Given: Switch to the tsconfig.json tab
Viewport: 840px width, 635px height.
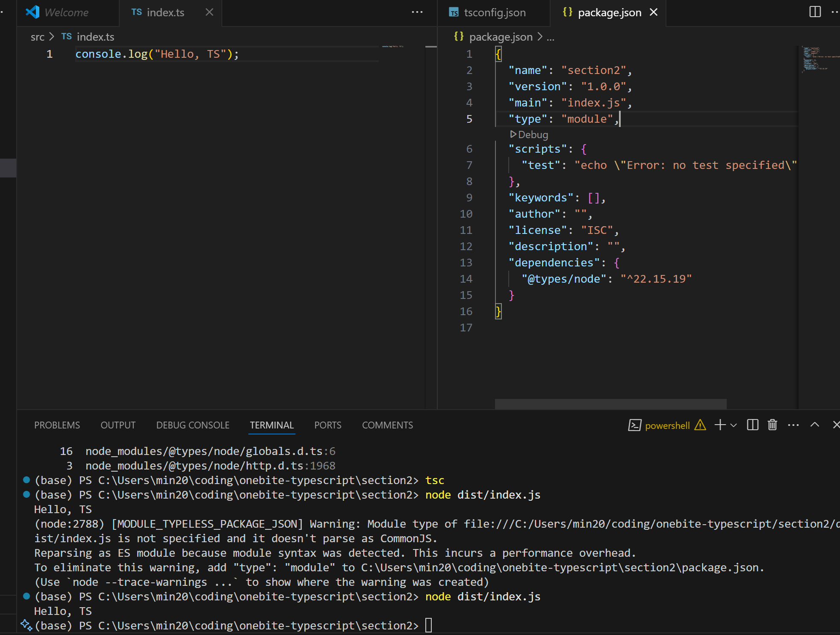Looking at the screenshot, I should (494, 12).
